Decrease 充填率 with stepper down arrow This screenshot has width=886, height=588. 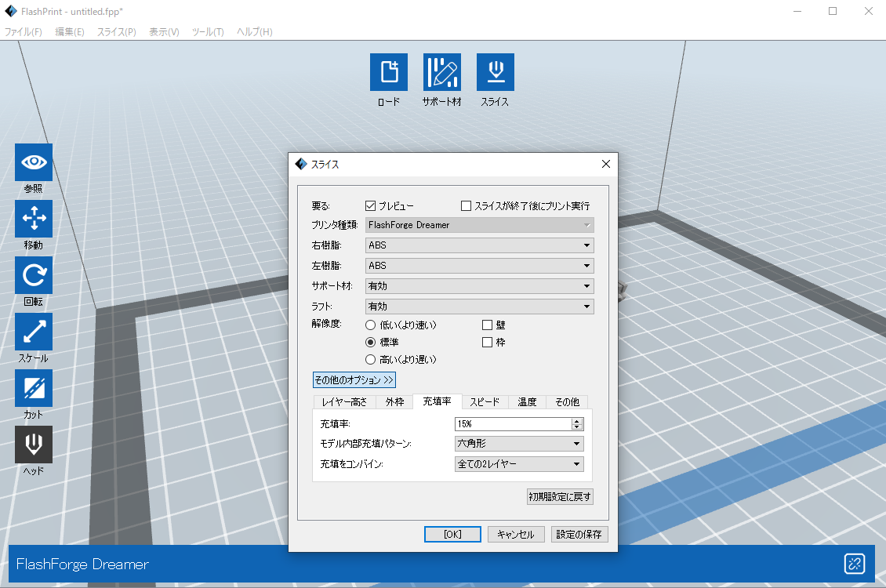[577, 427]
